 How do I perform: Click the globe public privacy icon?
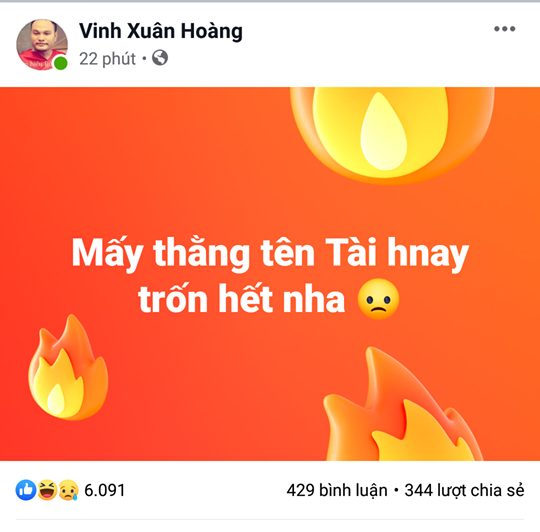(x=160, y=58)
